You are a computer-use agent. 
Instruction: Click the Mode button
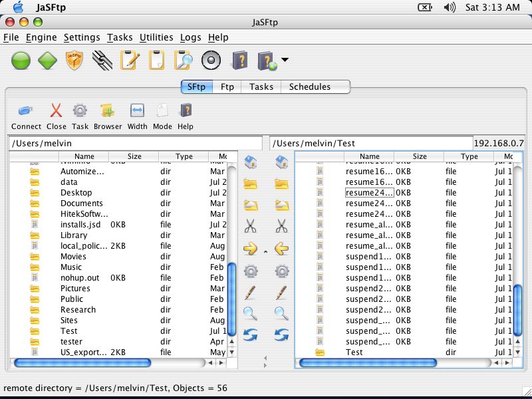(162, 117)
